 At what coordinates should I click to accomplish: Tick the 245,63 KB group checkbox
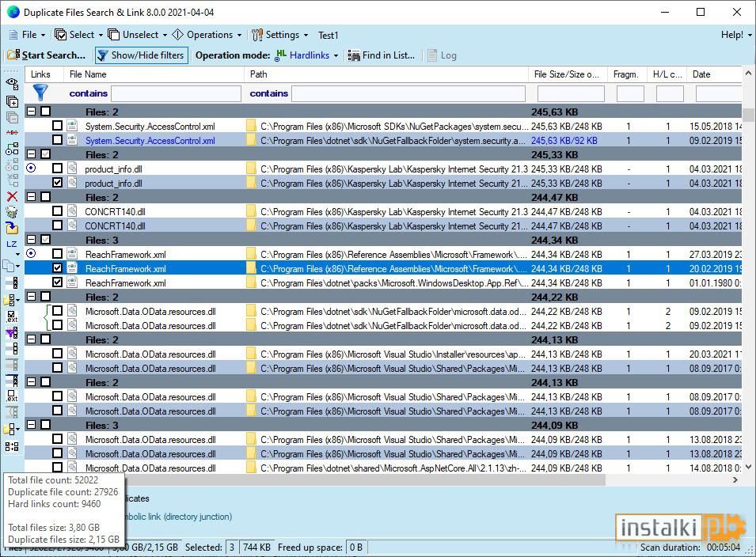pos(45,112)
